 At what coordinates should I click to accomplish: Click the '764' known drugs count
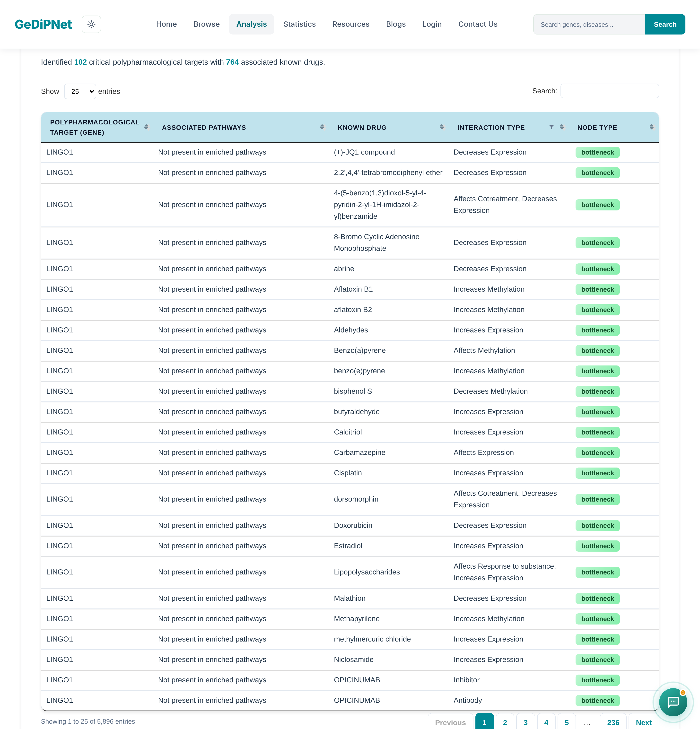click(x=232, y=62)
